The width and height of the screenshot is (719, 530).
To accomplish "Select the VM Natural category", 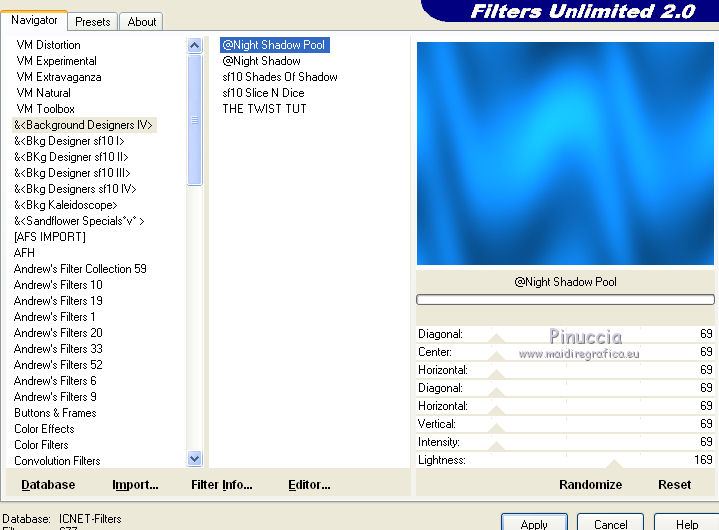I will click(44, 93).
